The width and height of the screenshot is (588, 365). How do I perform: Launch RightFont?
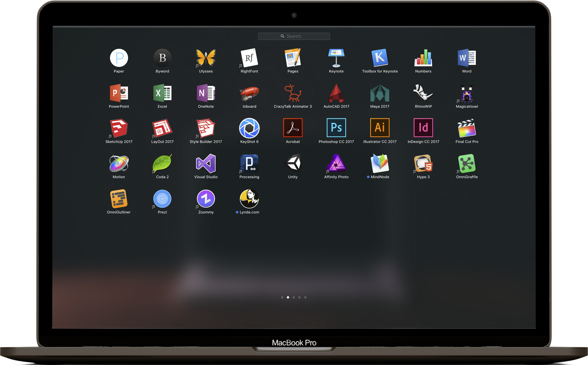(249, 58)
